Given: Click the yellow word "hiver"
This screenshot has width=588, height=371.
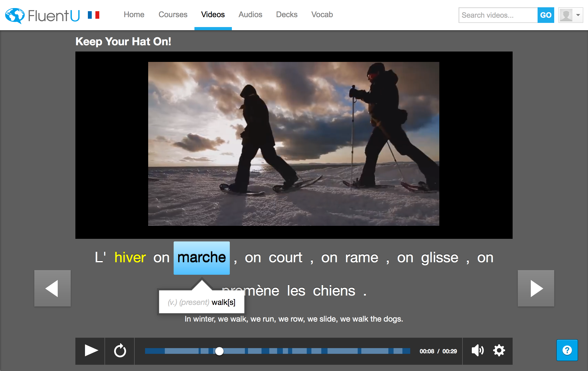Looking at the screenshot, I should tap(130, 258).
